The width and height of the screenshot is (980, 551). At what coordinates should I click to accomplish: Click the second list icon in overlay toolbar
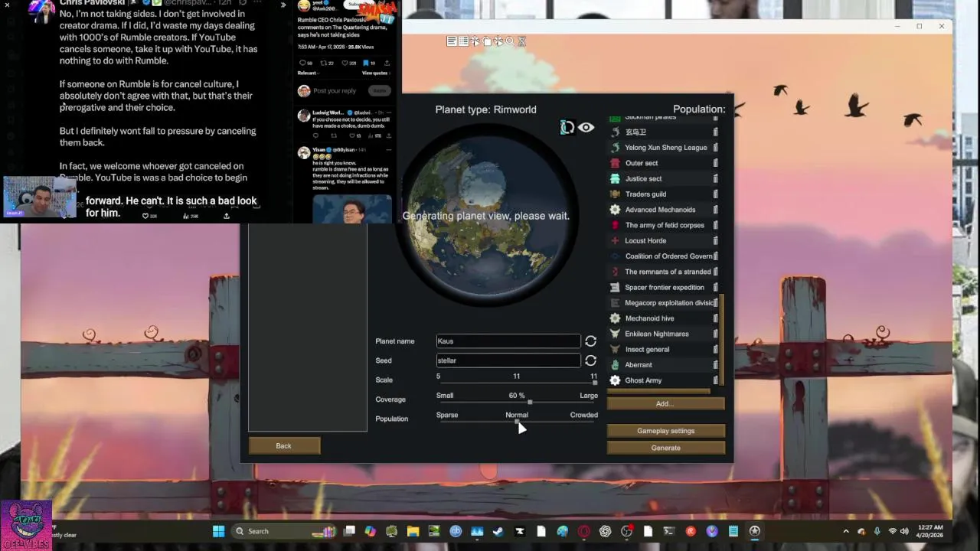[x=463, y=41]
